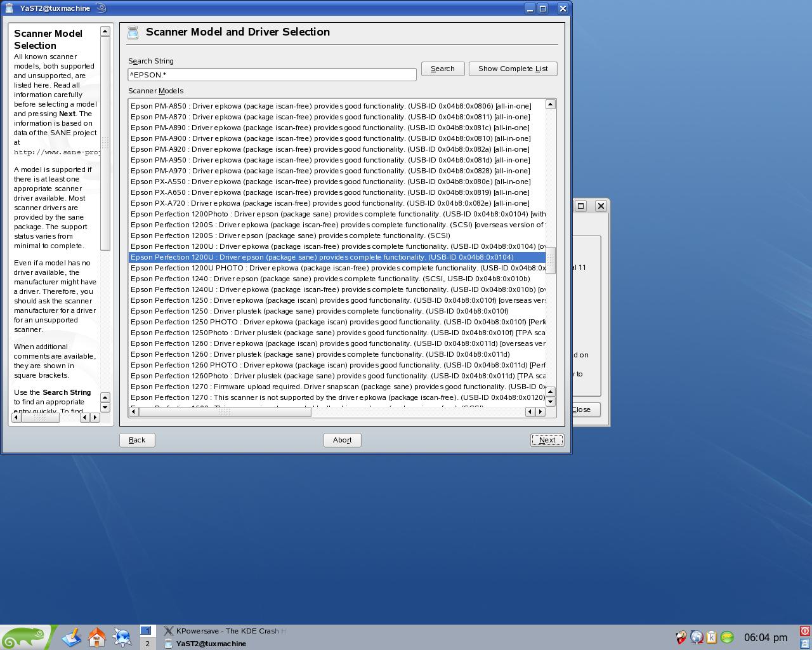The height and width of the screenshot is (650, 812).
Task: Select Epson PX-A720 entry
Action: tap(337, 203)
